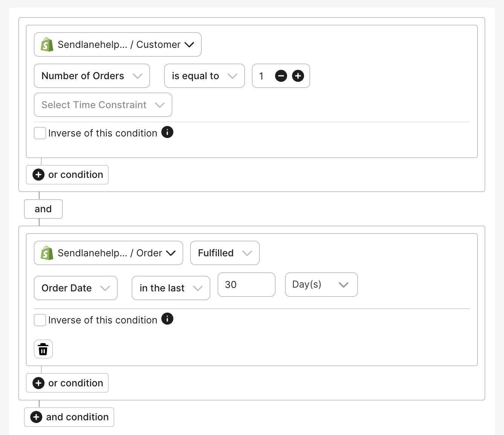504x435 pixels.
Task: Open the 'is equal to' operator dropdown
Action: tap(204, 76)
